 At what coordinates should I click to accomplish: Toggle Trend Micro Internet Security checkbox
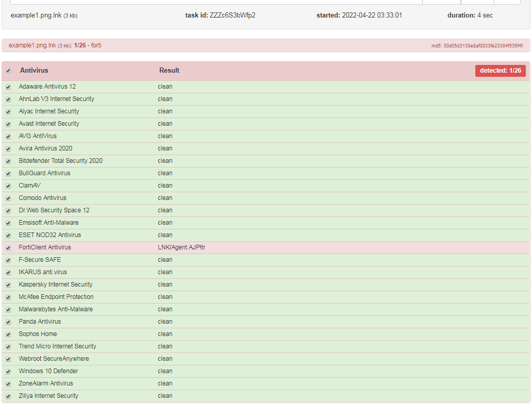click(8, 347)
